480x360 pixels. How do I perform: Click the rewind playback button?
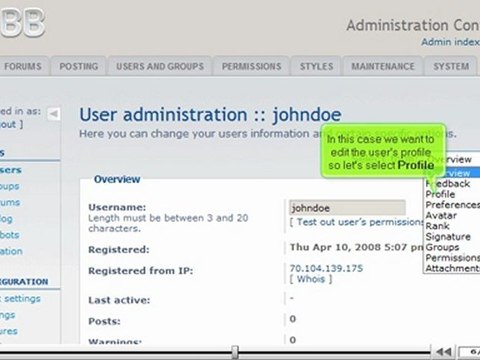tap(444, 352)
